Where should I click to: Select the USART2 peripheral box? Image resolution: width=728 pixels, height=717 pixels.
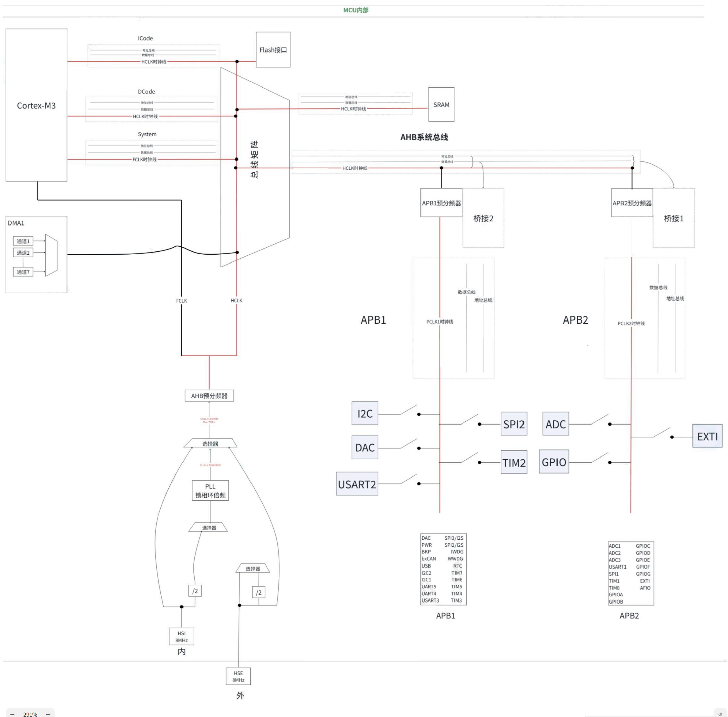[x=357, y=484]
